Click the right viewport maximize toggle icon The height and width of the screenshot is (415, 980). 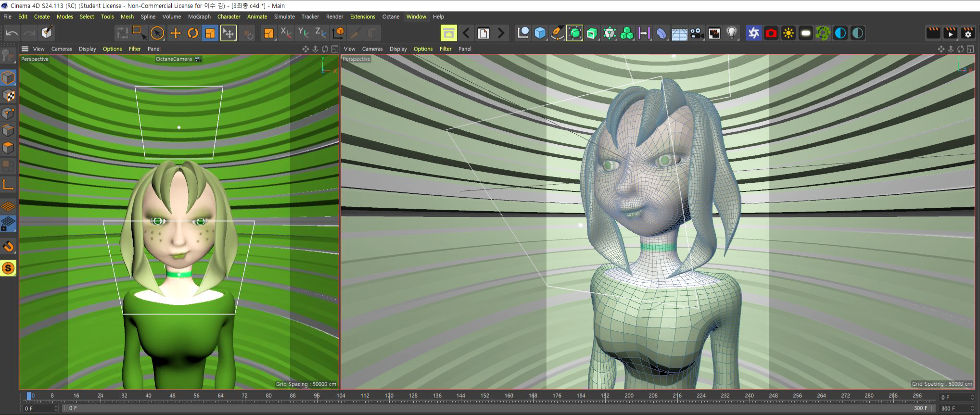(x=970, y=49)
